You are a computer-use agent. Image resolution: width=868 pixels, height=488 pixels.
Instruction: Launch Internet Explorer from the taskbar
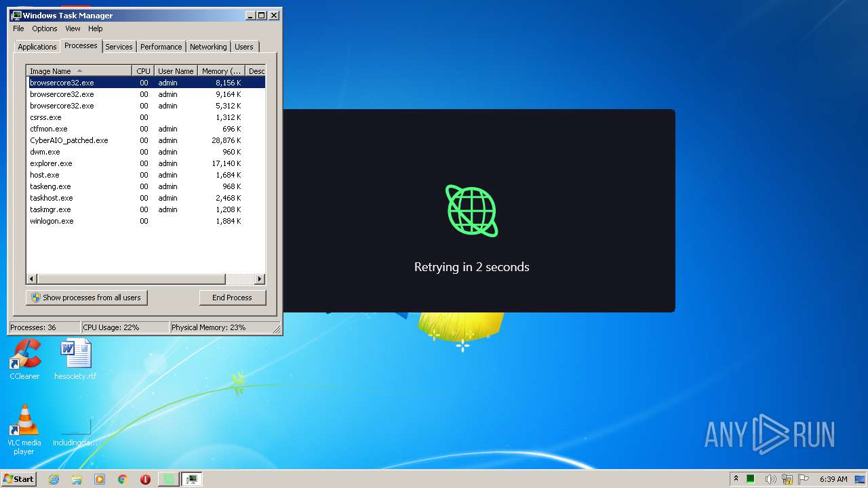pyautogui.click(x=54, y=479)
